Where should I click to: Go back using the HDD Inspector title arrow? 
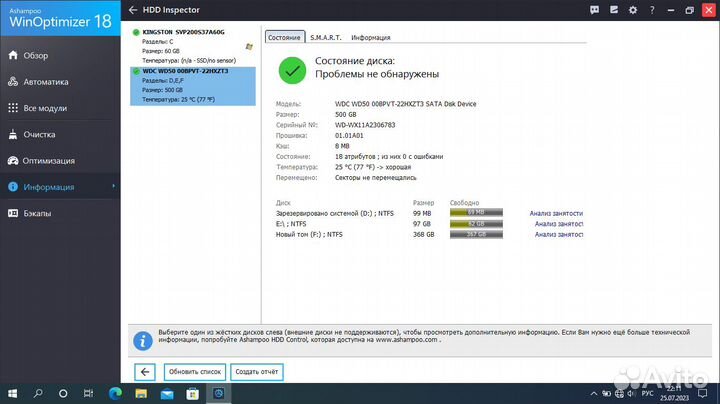[133, 10]
